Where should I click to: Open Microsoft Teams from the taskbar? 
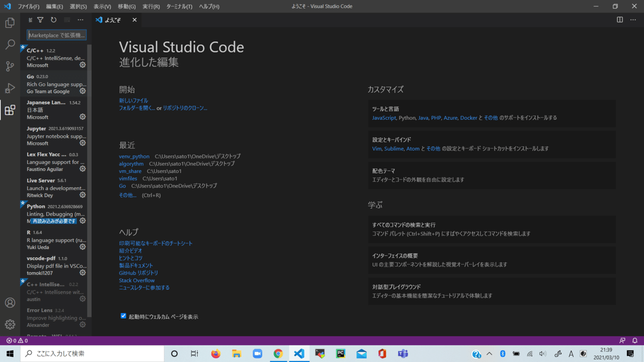coord(402,353)
